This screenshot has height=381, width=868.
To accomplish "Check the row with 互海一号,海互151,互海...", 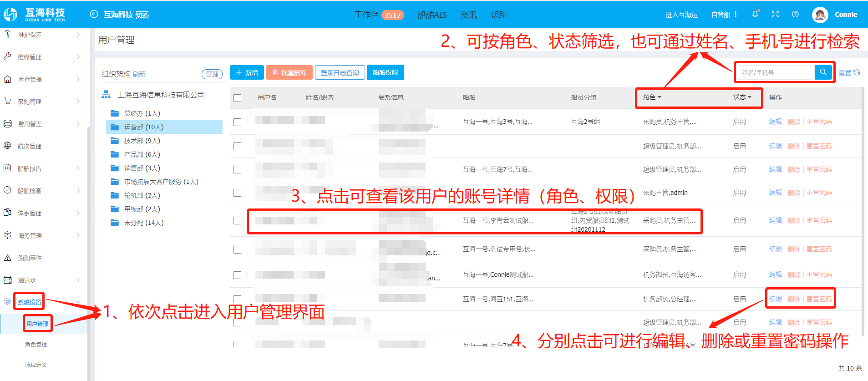I will point(237,299).
